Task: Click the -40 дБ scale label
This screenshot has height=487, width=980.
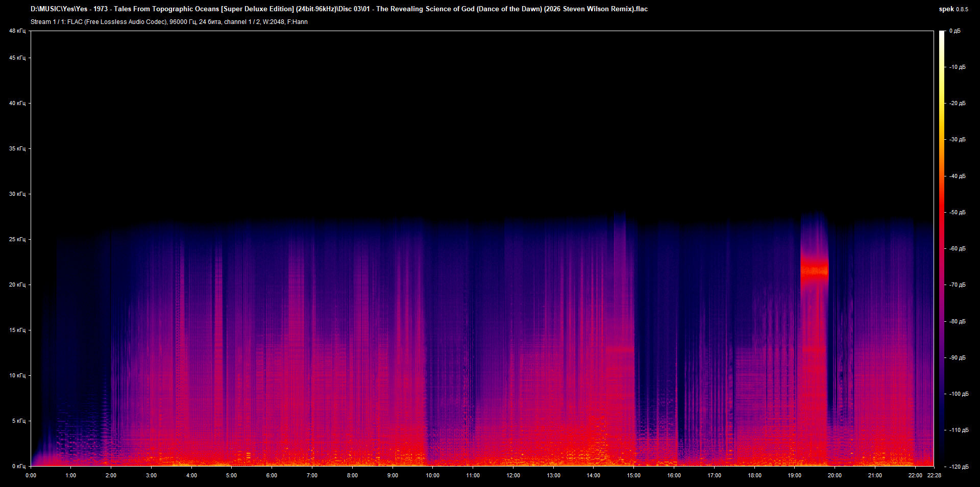Action: pyautogui.click(x=958, y=176)
